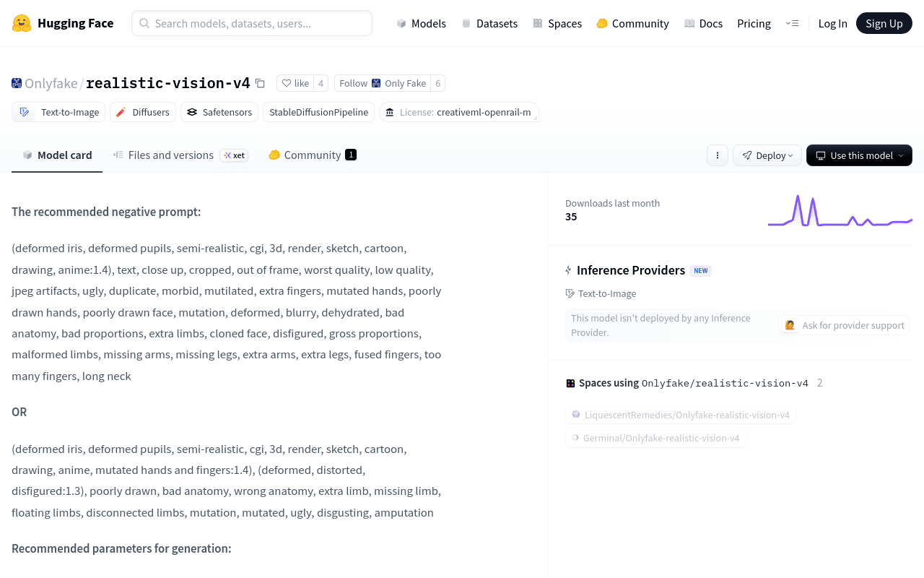Click Ask for provider support button
The image size is (924, 578).
pos(844,325)
